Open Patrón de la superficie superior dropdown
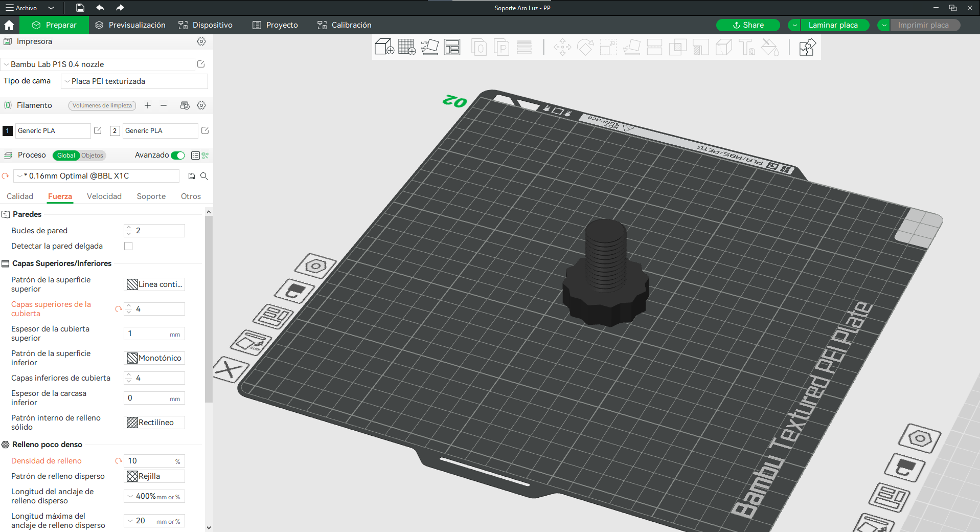 click(154, 284)
